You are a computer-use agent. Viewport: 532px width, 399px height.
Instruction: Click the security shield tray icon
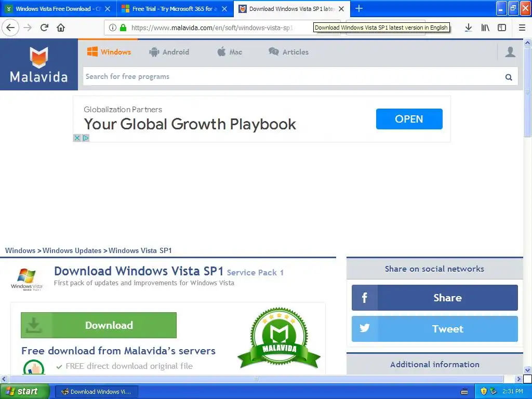(x=484, y=391)
